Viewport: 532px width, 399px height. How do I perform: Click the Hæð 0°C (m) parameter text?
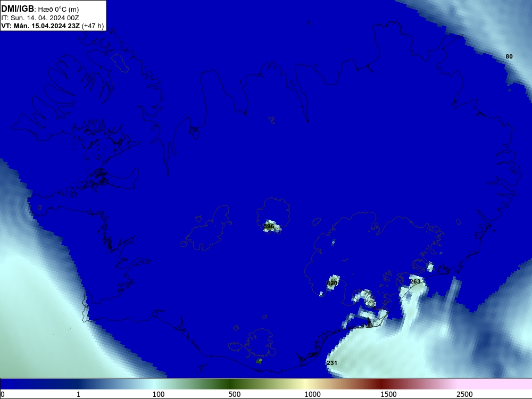click(x=59, y=10)
